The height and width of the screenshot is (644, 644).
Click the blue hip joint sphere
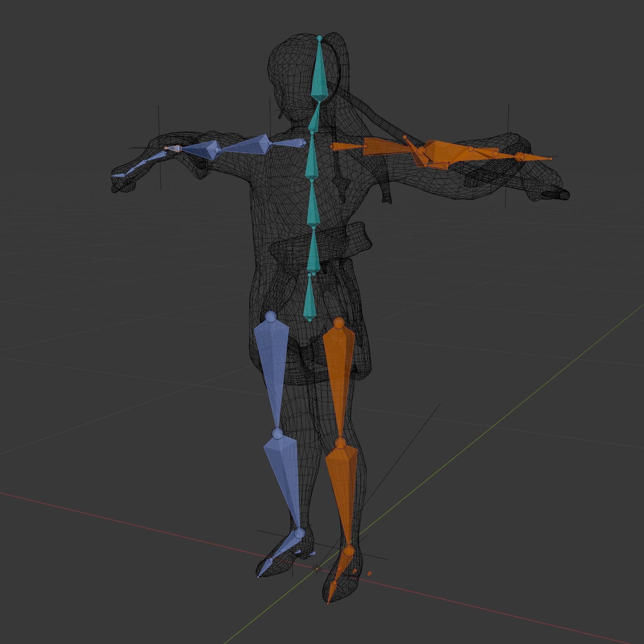coord(270,316)
